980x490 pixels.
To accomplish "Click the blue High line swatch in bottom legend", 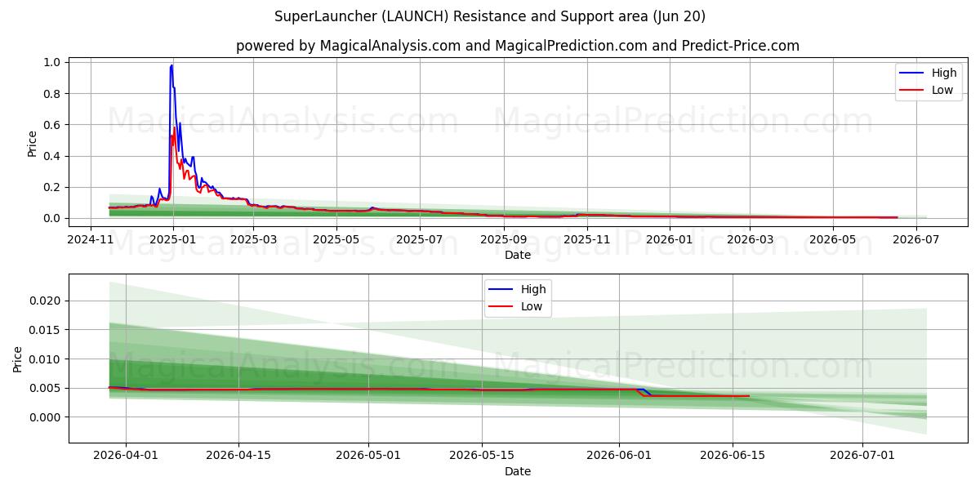I will tap(501, 290).
